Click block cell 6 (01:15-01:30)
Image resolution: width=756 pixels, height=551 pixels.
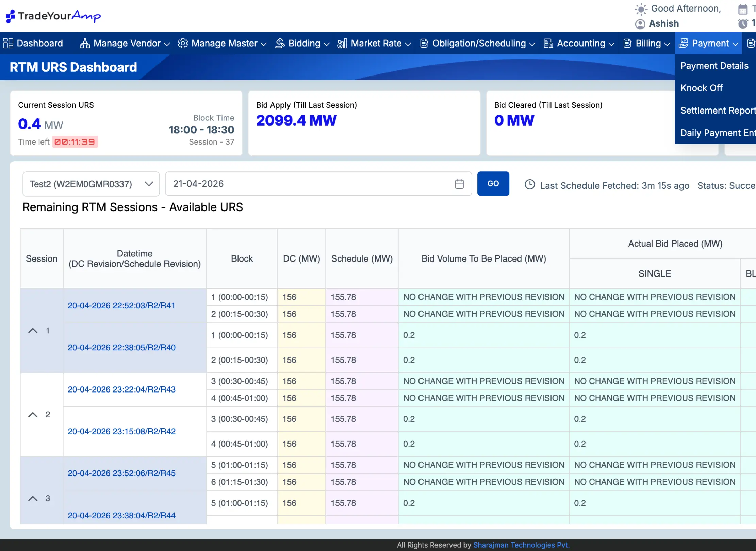coord(242,482)
